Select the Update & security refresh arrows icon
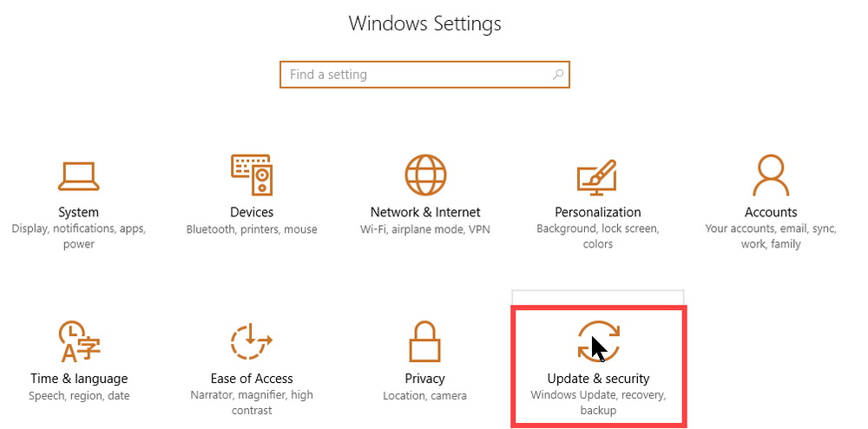Screen dimensions: 868x429 point(598,341)
